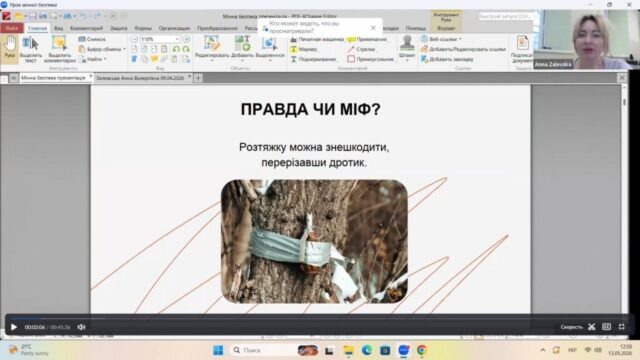The image size is (640, 360).
Task: Choose the Прямоугольник rectangle tool
Action: coord(371,59)
